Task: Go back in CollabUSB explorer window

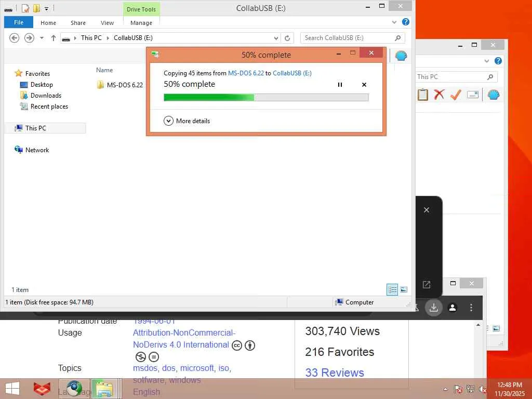Action: point(14,37)
